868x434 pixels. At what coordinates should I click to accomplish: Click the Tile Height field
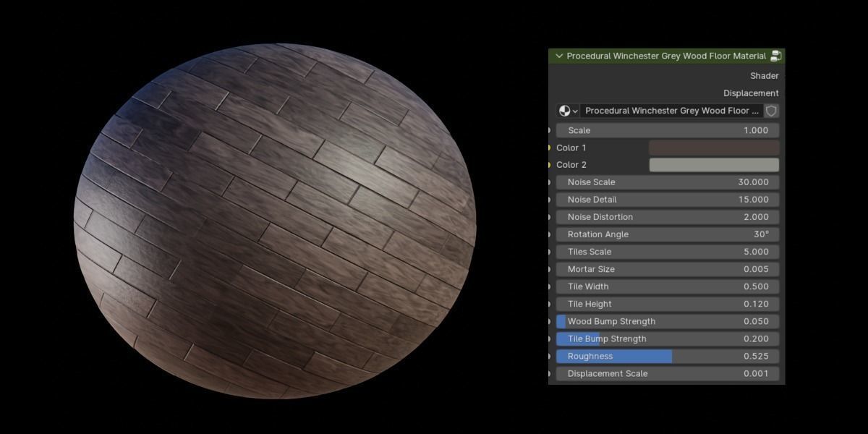pyautogui.click(x=668, y=304)
